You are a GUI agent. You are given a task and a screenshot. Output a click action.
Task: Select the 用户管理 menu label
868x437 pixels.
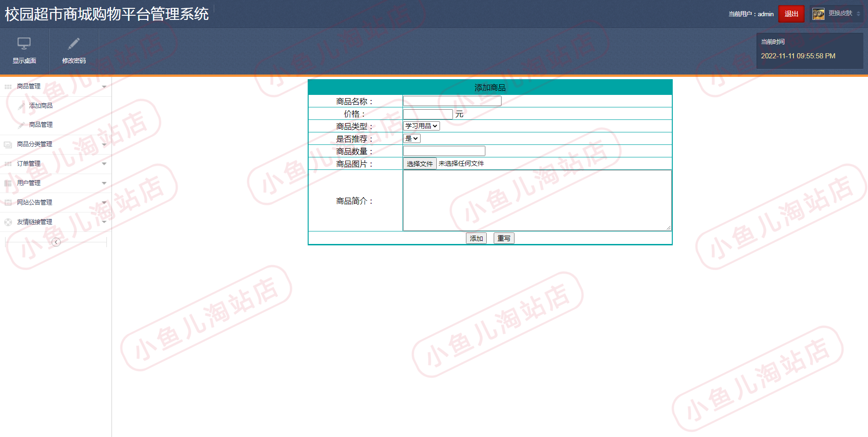click(x=29, y=183)
